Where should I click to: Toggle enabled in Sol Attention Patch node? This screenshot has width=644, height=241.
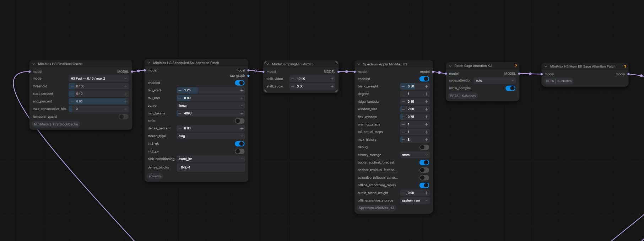(240, 83)
